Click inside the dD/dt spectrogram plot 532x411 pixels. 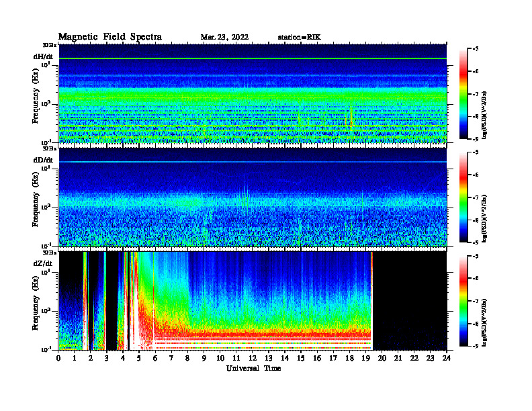pos(253,197)
